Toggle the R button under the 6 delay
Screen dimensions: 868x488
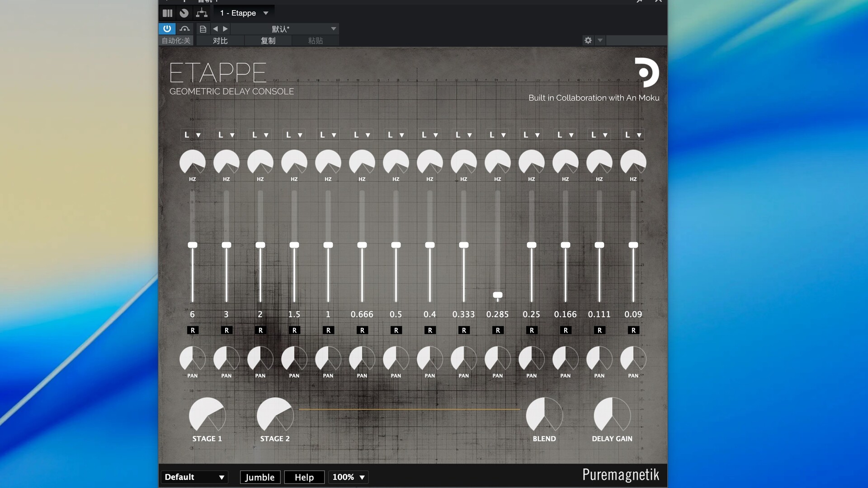tap(193, 330)
